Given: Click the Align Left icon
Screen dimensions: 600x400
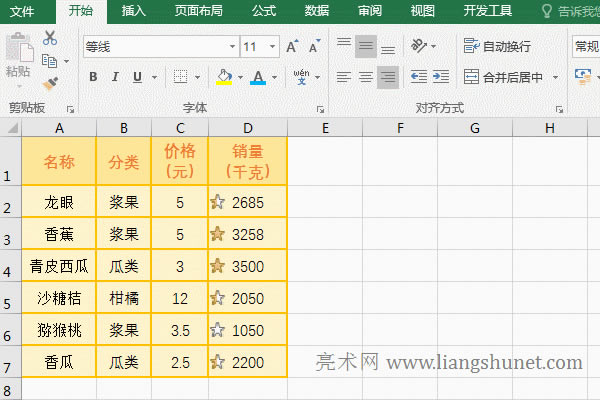Looking at the screenshot, I should point(343,77).
